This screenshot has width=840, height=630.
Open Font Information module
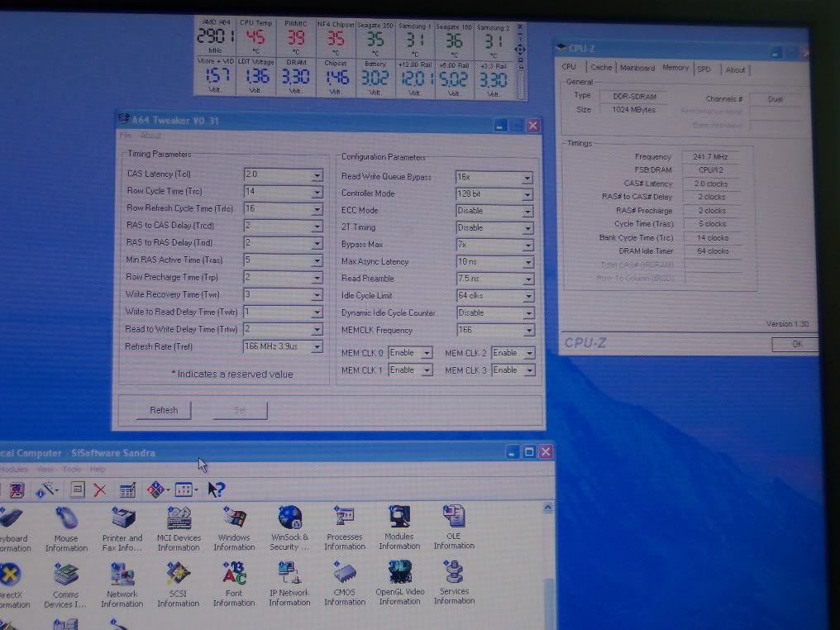[234, 584]
